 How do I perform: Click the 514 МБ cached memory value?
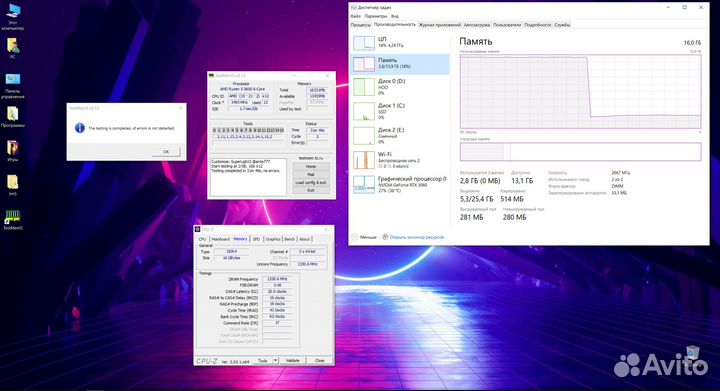point(512,199)
